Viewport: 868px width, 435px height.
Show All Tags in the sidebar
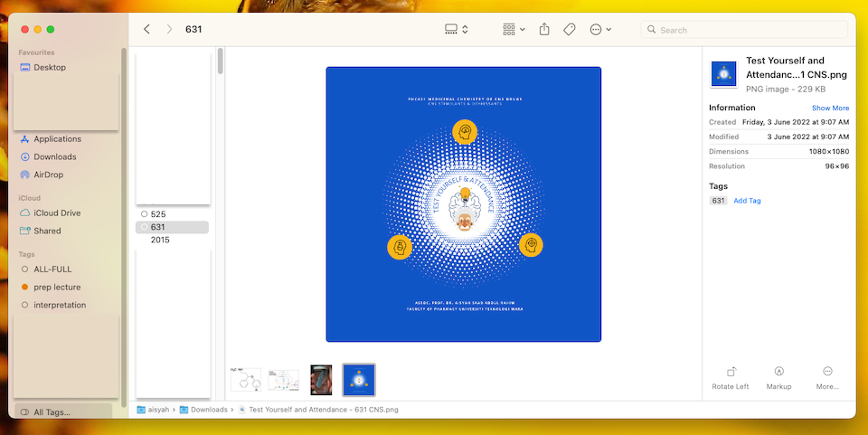tap(63, 411)
